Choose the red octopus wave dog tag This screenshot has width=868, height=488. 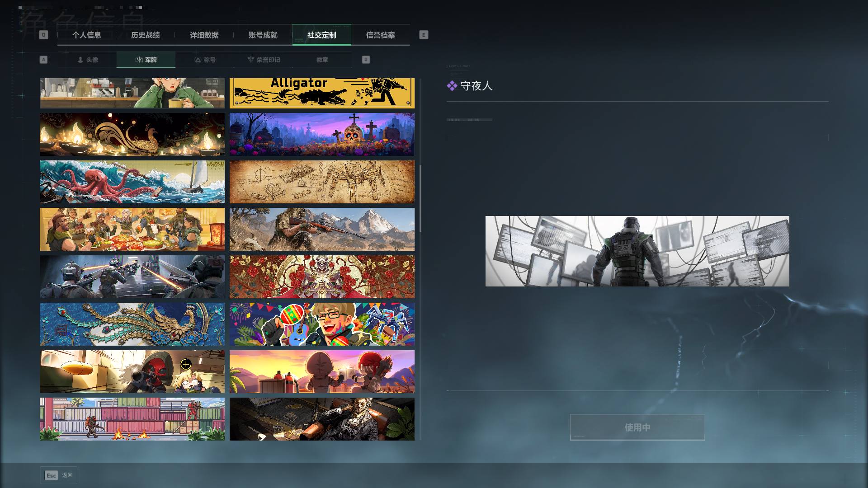[x=132, y=182]
